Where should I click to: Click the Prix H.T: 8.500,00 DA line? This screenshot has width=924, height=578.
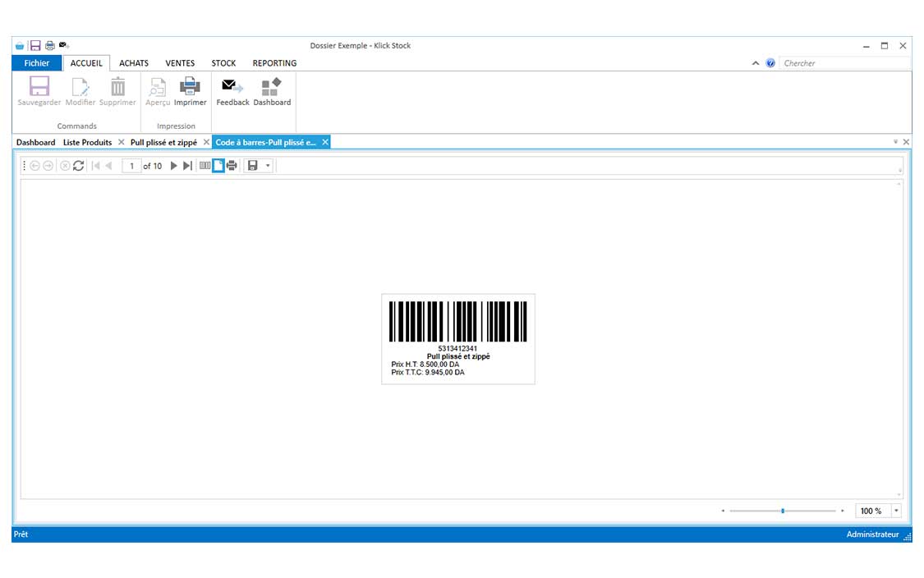coord(425,364)
